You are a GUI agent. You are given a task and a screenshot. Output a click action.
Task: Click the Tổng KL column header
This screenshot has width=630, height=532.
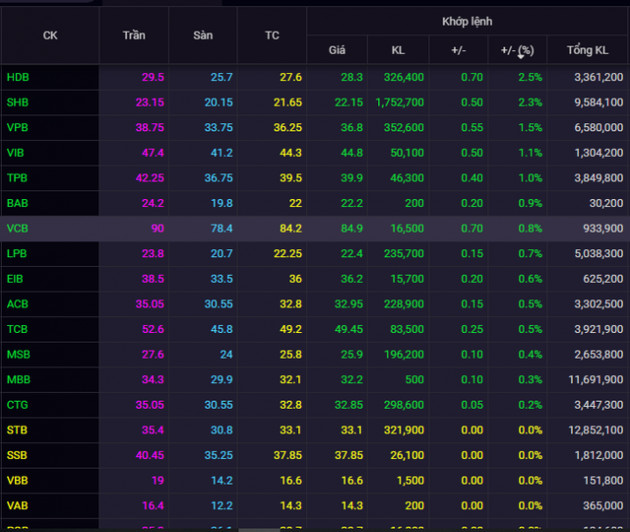587,50
